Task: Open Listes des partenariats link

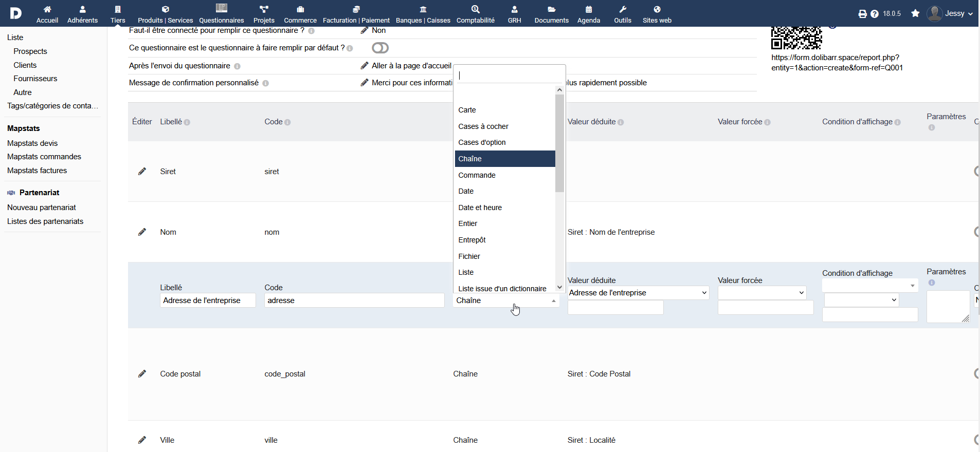Action: [45, 221]
